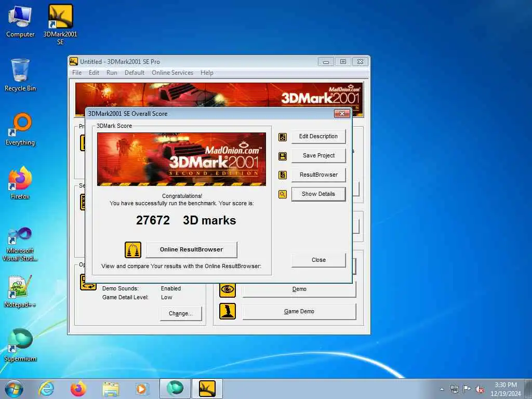This screenshot has height=399, width=532.
Task: Click the Close button in the score dialog
Action: point(318,260)
